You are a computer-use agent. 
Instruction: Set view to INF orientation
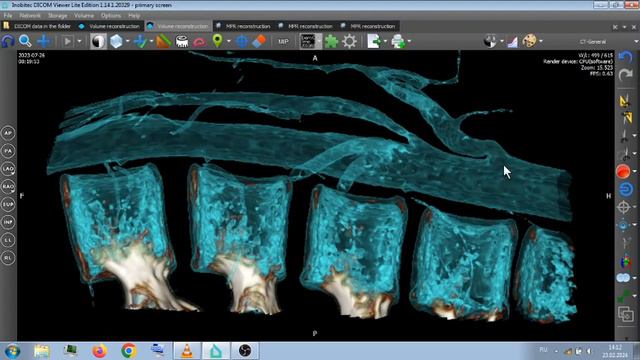[8, 222]
